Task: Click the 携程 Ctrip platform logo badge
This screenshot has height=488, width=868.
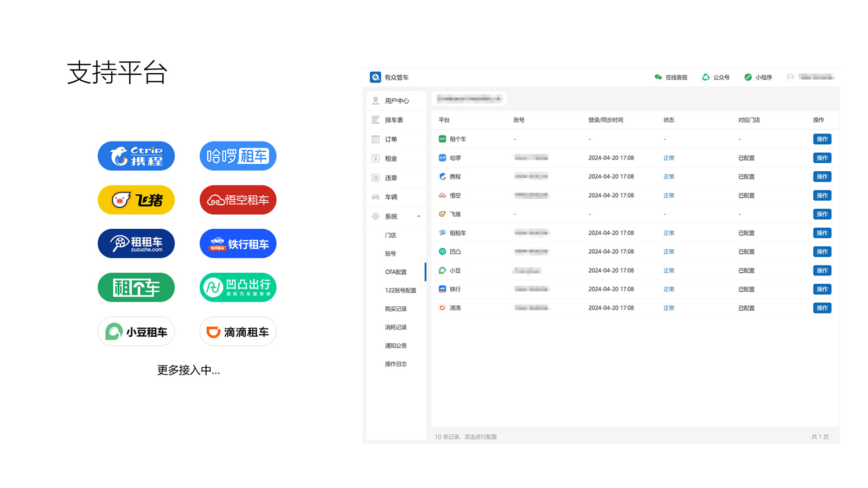Action: coord(136,156)
